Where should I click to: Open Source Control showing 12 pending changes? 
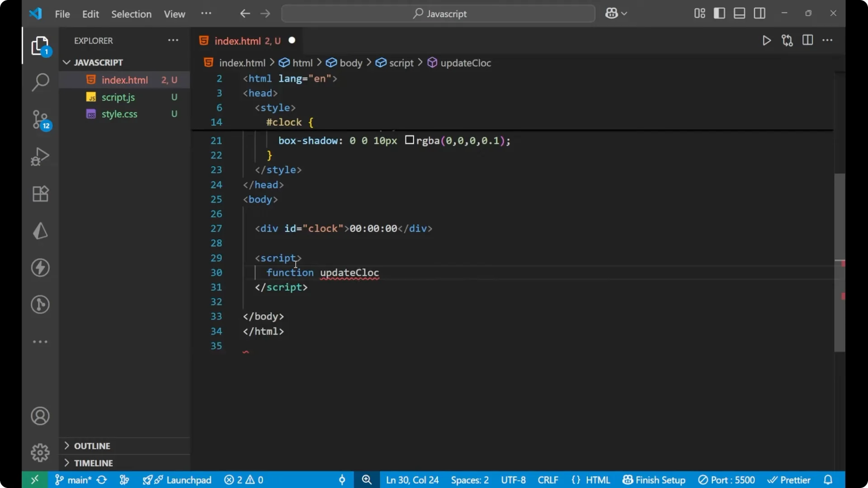point(40,120)
